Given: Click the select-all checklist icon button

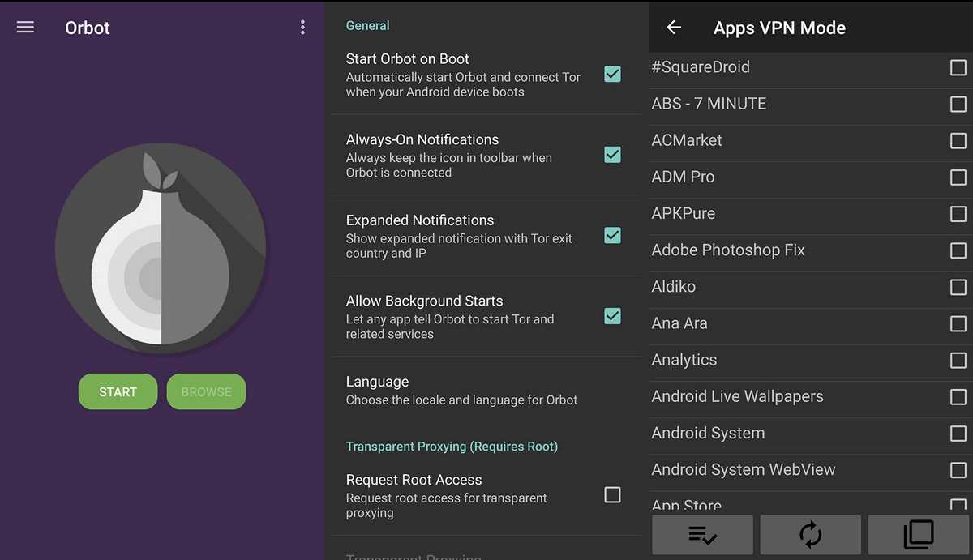Looking at the screenshot, I should tap(702, 535).
